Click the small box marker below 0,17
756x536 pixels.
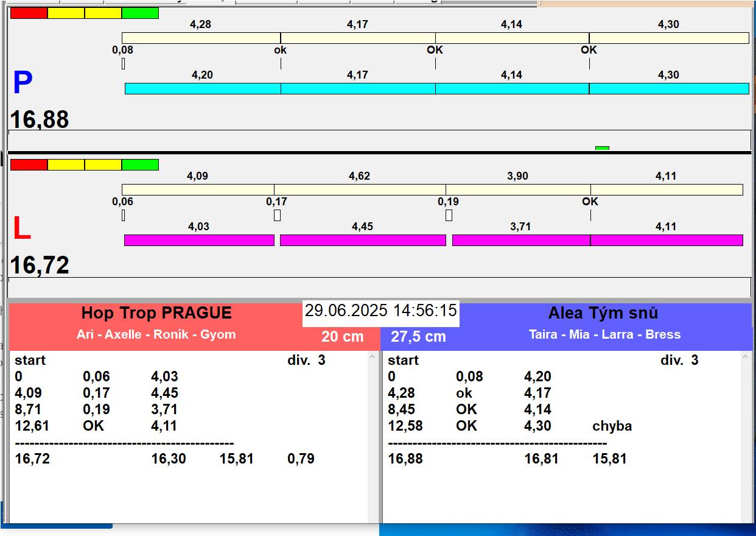[277, 215]
